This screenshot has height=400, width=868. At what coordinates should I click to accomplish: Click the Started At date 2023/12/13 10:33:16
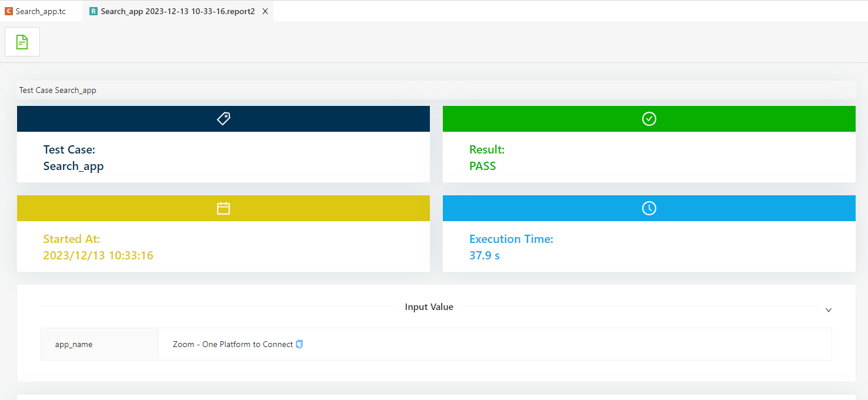click(x=98, y=255)
